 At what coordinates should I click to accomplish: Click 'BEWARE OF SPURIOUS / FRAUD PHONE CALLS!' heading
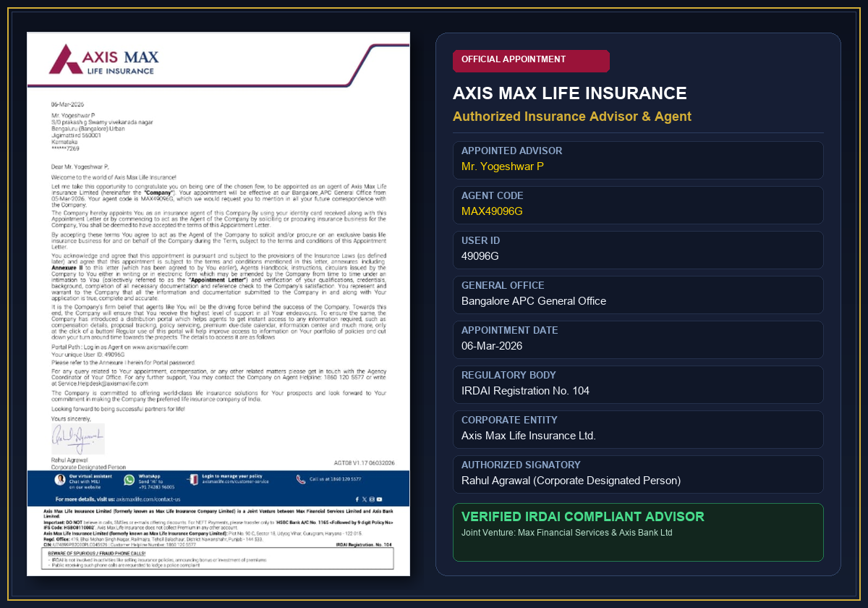click(x=95, y=552)
